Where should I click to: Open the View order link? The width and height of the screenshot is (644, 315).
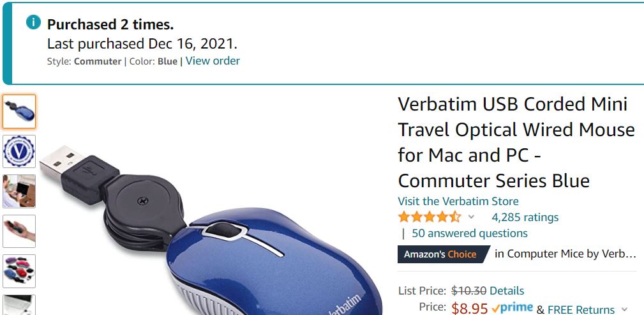(x=213, y=61)
